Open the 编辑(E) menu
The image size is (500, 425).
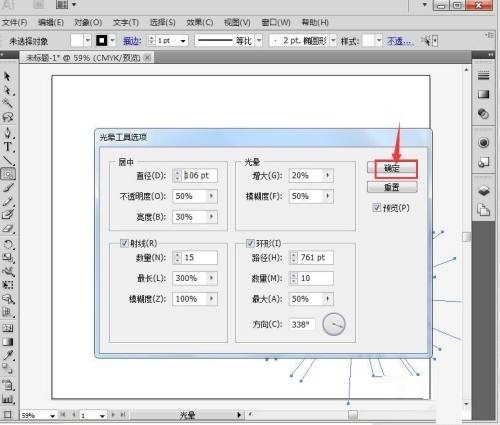click(51, 22)
